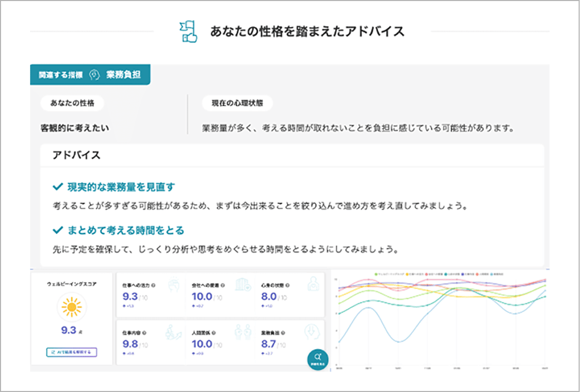
Task: Click the help icon beside 仕事内容
Action: pos(145,333)
